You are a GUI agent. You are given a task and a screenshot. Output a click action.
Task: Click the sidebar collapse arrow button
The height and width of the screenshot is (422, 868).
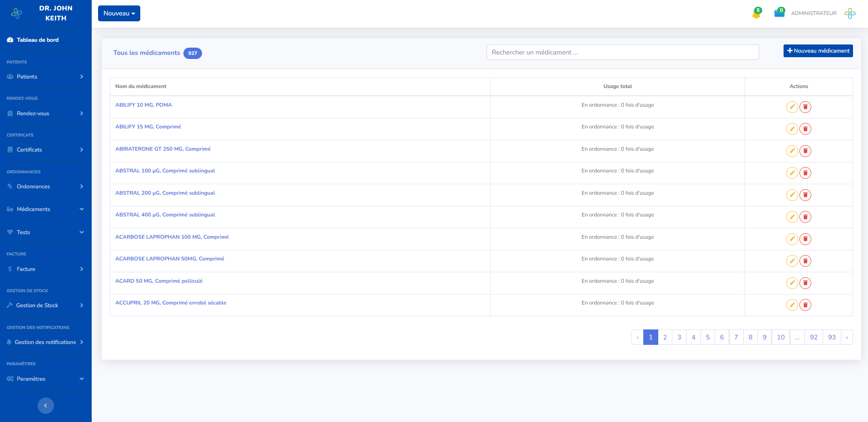tap(45, 406)
